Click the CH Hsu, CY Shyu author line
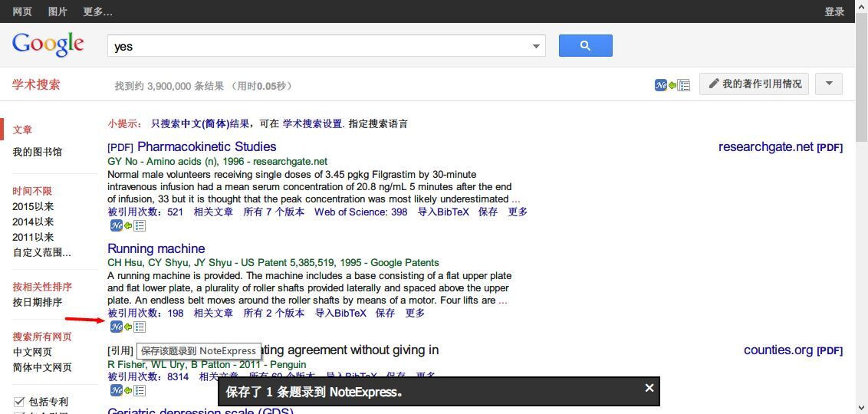The width and height of the screenshot is (868, 414). [x=273, y=263]
